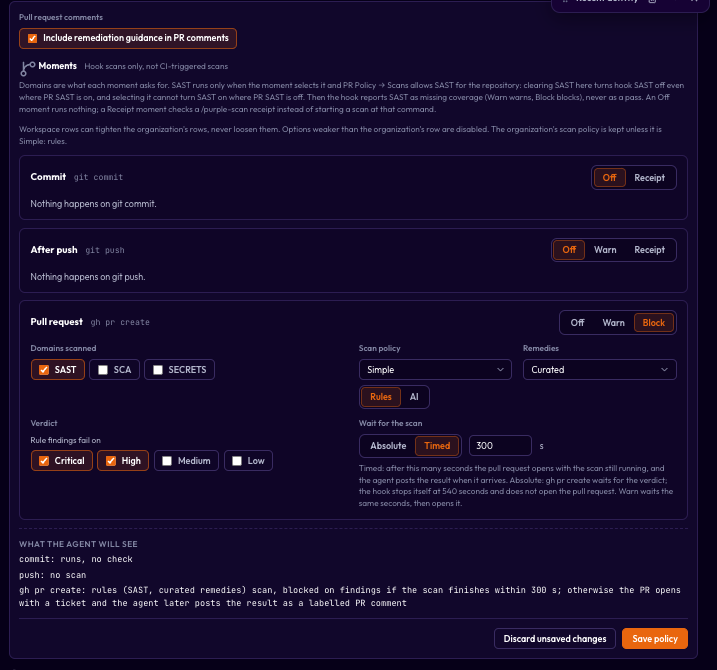Open the Remedies Curated dropdown
The width and height of the screenshot is (717, 670).
[x=599, y=370]
